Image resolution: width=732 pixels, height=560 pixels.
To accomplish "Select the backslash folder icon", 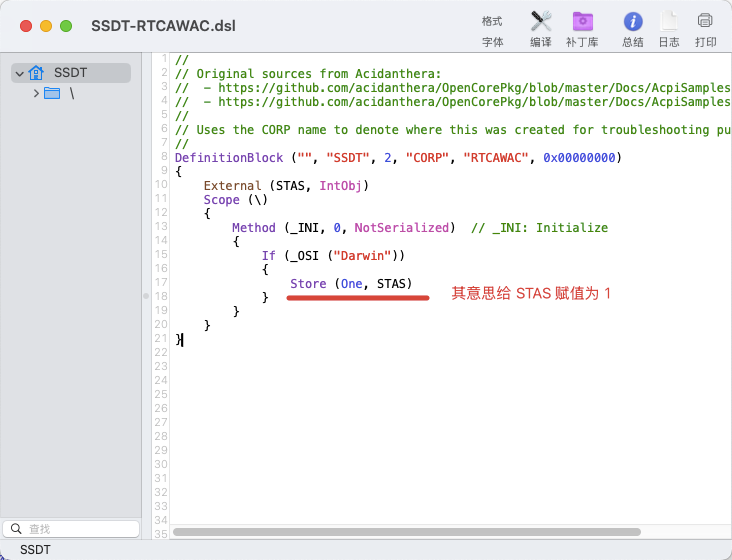I will click(x=52, y=93).
